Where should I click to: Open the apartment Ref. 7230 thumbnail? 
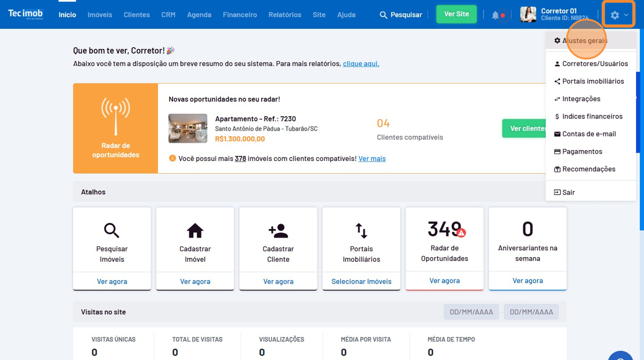tap(187, 128)
